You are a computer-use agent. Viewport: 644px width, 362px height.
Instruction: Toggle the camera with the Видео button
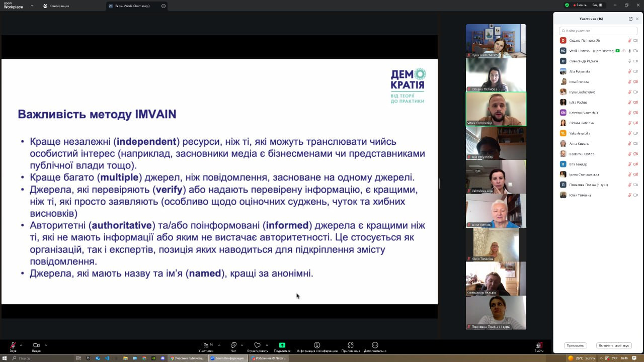pyautogui.click(x=36, y=346)
